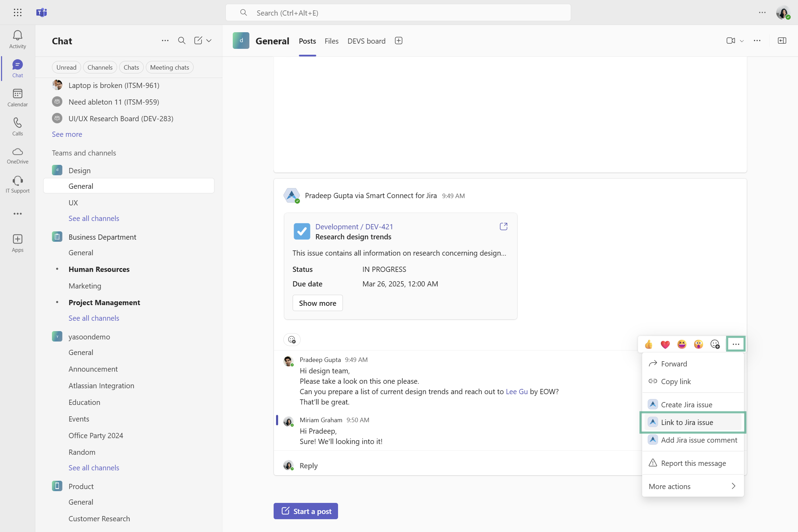This screenshot has height=532, width=798.
Task: Open DEV-421 issue in new window icon
Action: pyautogui.click(x=503, y=227)
